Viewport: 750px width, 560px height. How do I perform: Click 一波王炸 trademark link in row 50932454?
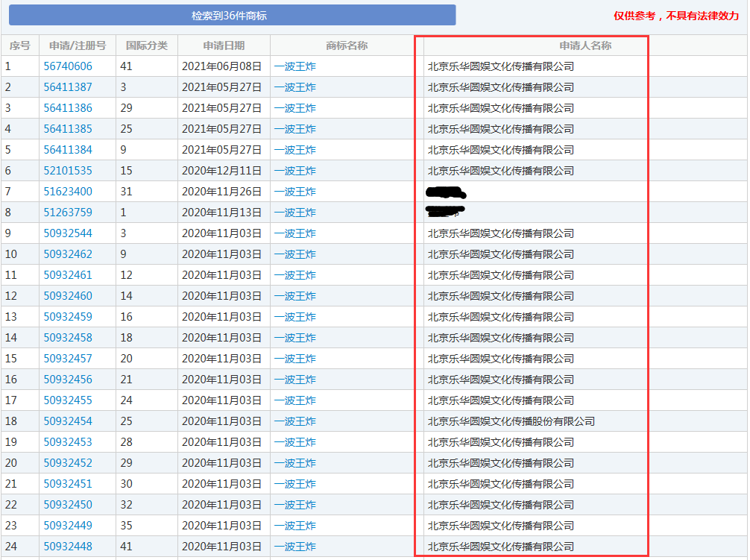coord(295,421)
